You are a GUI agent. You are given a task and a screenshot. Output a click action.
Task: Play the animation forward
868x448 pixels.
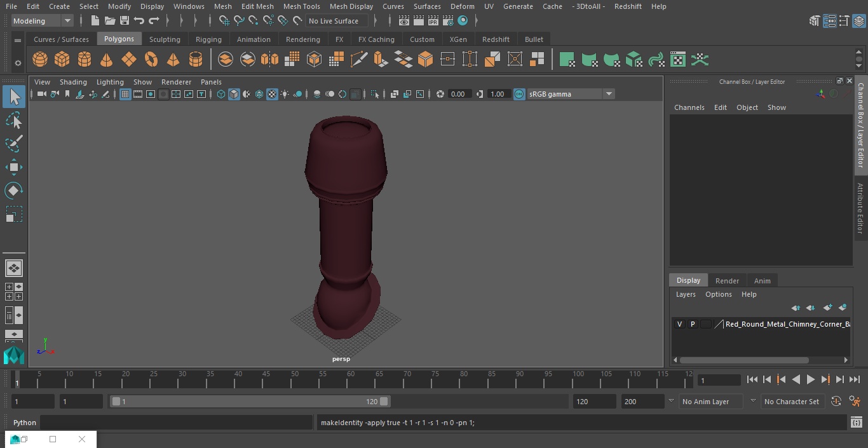click(811, 379)
